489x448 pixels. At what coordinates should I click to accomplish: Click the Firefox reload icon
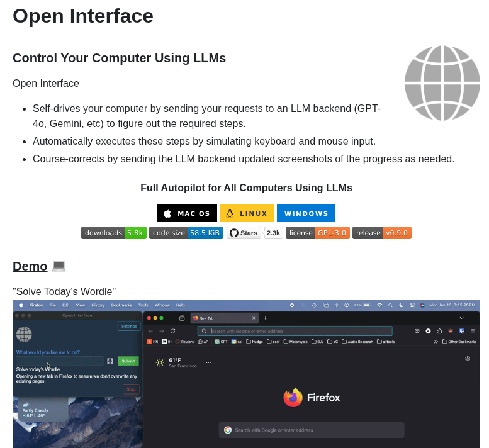click(173, 331)
